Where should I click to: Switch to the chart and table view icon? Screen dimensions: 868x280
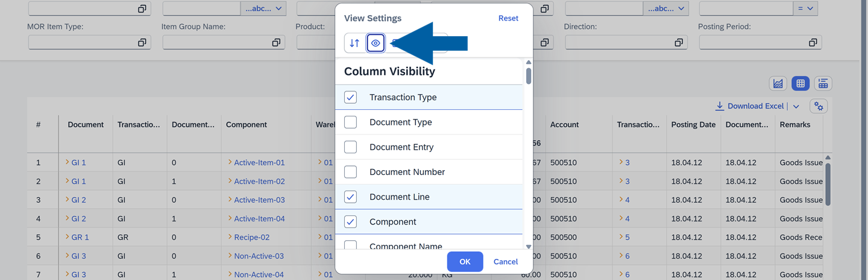click(823, 84)
